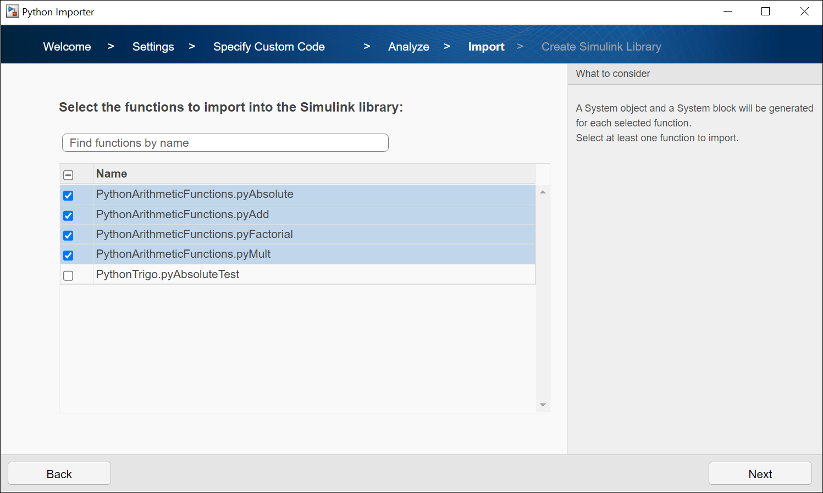Sort by the Name column header
The image size is (823, 493).
[112, 174]
